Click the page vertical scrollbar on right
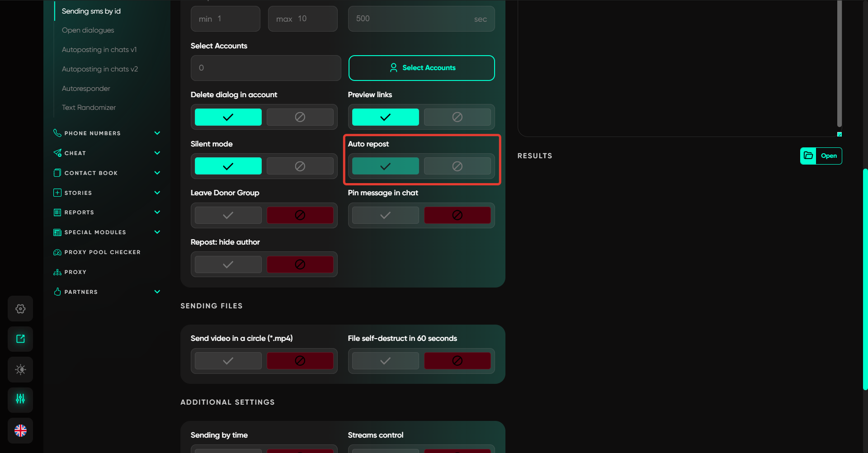 pos(865,278)
